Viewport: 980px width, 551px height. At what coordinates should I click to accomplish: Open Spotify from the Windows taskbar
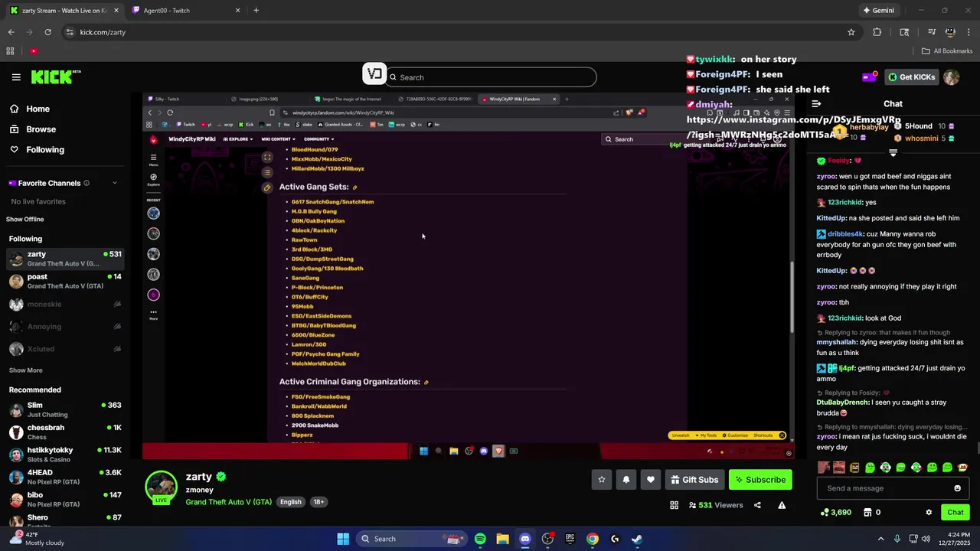480,539
